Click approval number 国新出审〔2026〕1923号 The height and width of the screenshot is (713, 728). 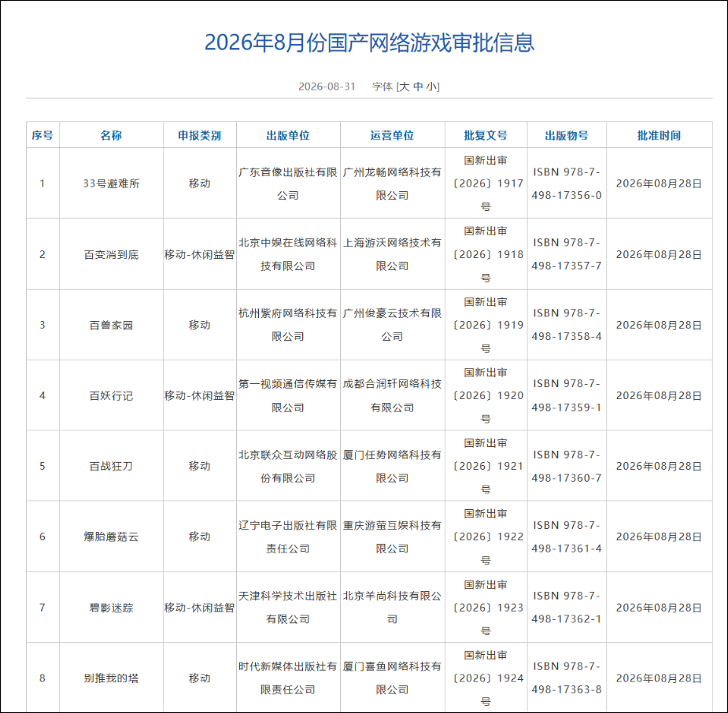tap(487, 608)
